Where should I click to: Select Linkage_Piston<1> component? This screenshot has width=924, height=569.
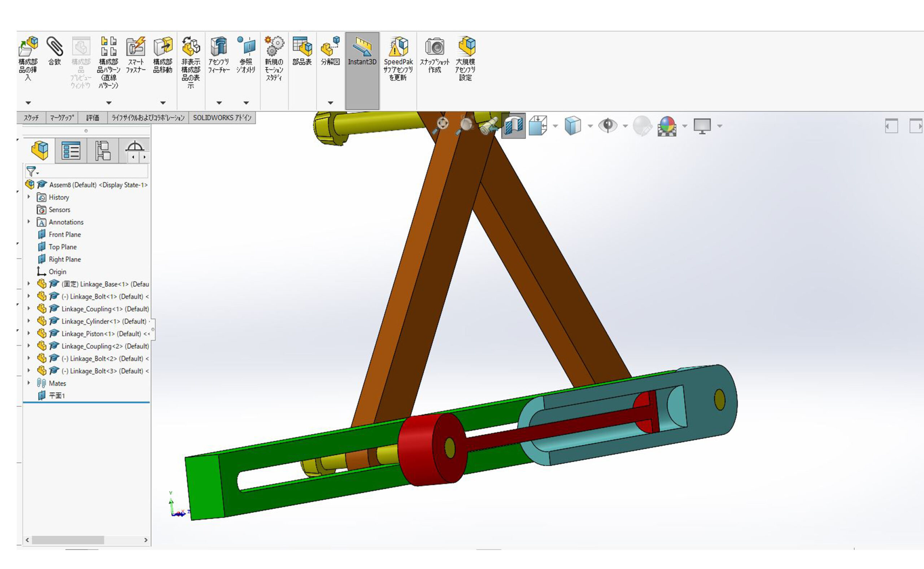tap(93, 334)
